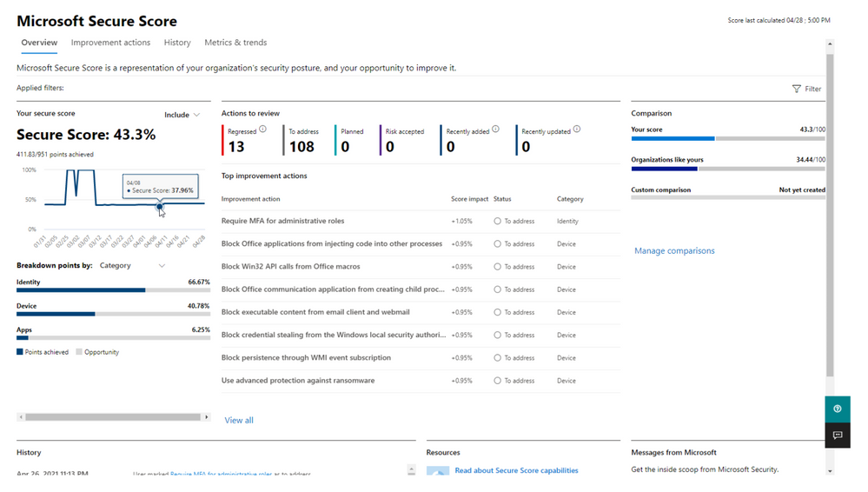This screenshot has width=868, height=492.
Task: Open the History tab
Action: [177, 43]
